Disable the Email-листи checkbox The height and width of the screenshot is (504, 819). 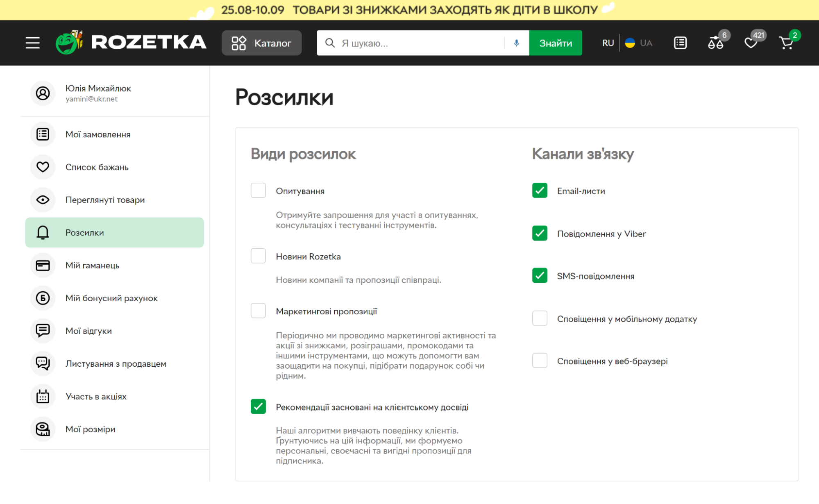[540, 190]
